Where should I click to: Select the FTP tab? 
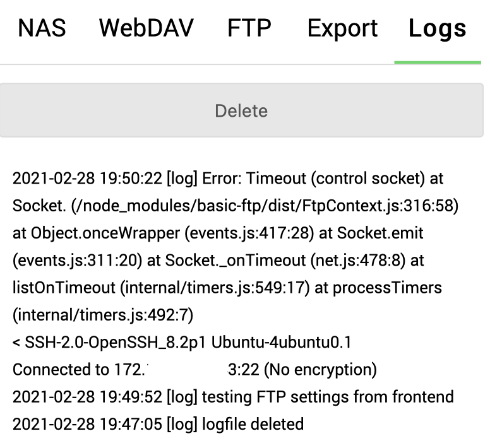[x=249, y=28]
